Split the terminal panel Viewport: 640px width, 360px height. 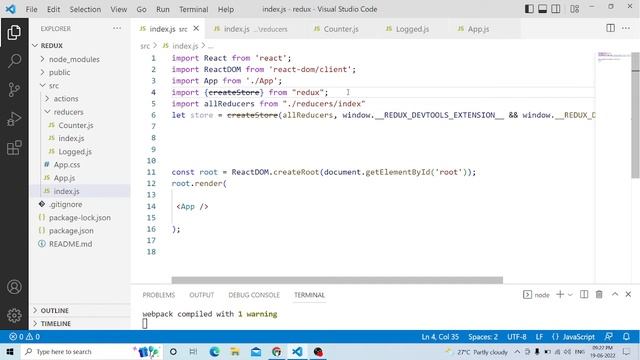[x=584, y=294]
